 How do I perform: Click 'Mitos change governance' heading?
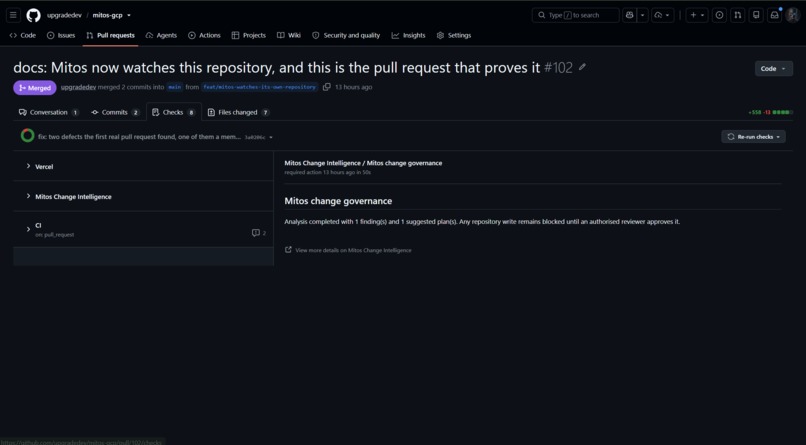click(x=338, y=201)
